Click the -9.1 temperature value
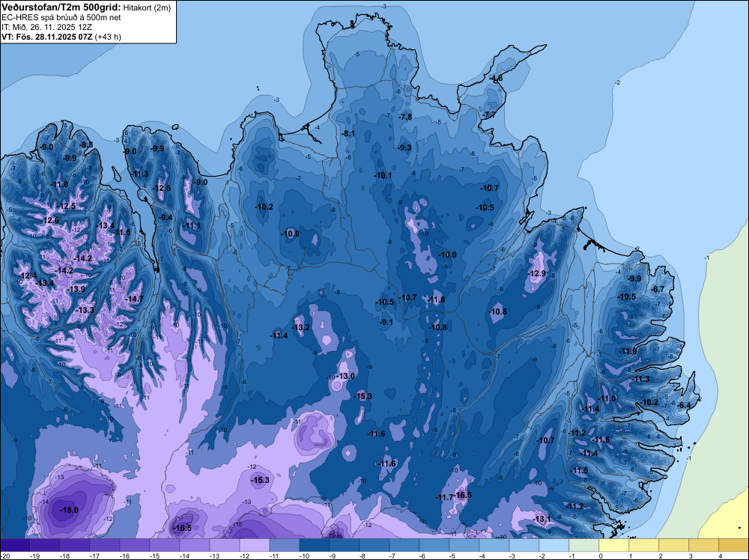This screenshot has width=749, height=560. 386,322
